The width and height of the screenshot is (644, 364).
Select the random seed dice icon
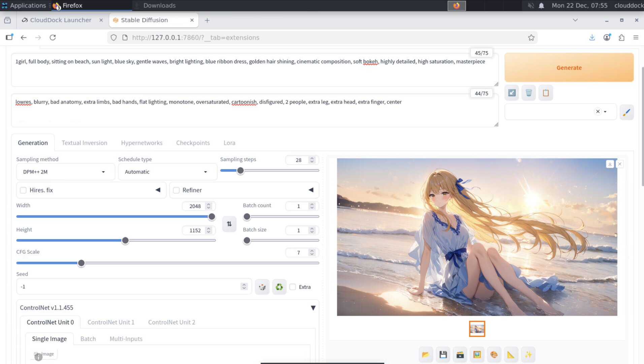click(262, 286)
